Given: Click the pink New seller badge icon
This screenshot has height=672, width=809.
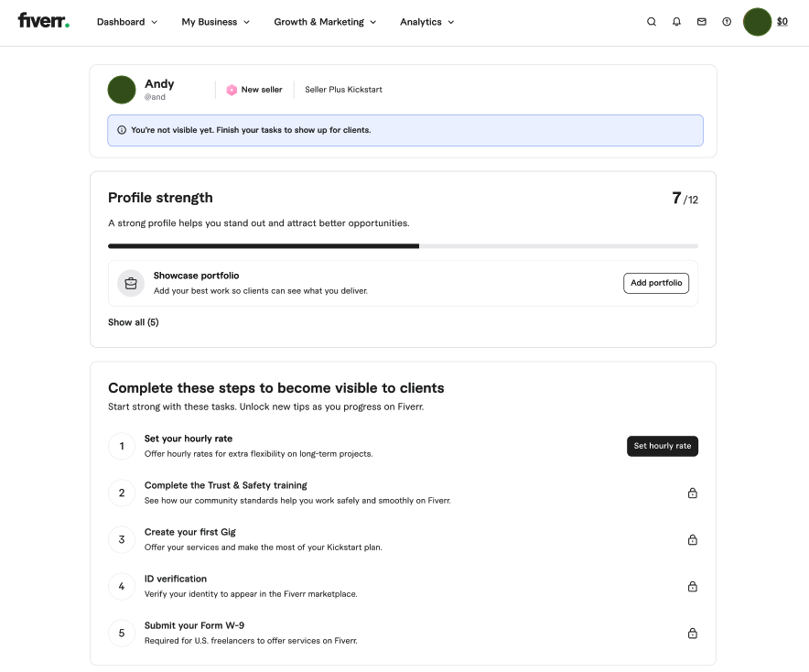Looking at the screenshot, I should [x=232, y=90].
